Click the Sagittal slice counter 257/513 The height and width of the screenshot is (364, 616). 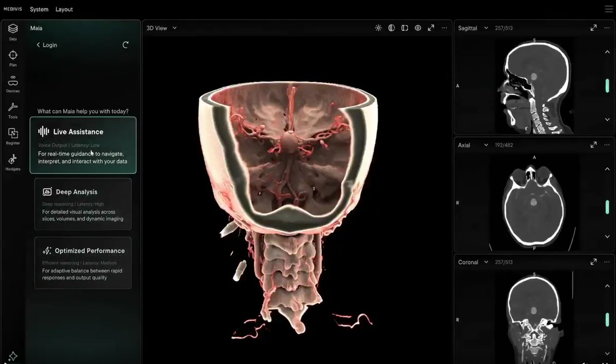pos(503,28)
